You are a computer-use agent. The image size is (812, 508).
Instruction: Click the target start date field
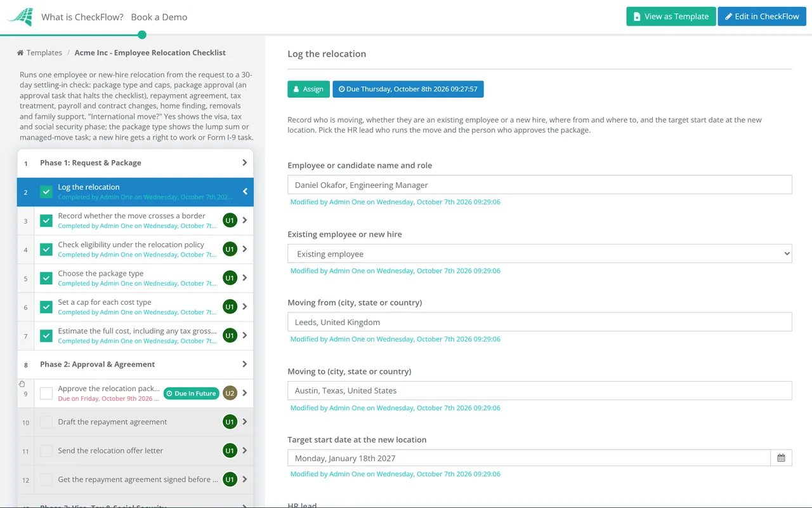(529, 458)
